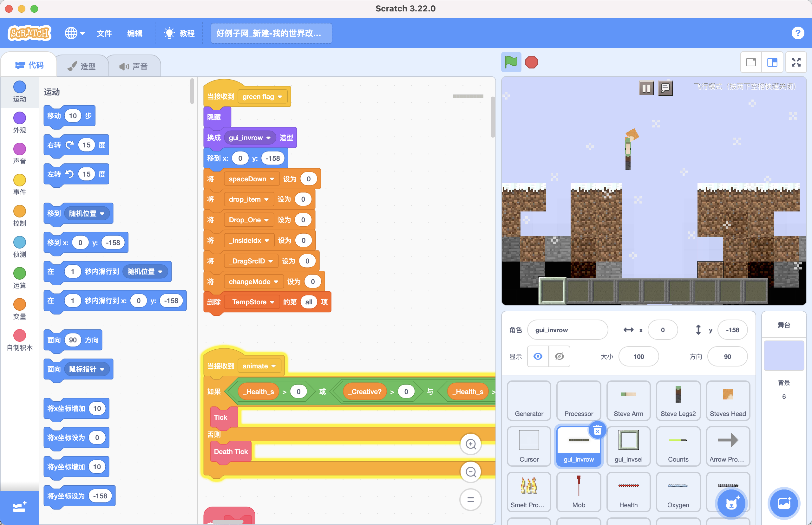Select the Mob sprite
Screen dimensions: 812x525
[x=579, y=492]
